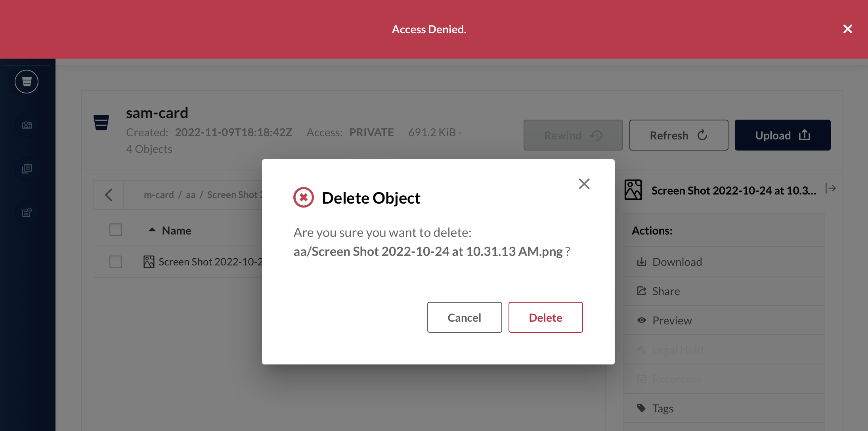Click the image file icon in the object row
This screenshot has width=868, height=431.
coord(149,262)
